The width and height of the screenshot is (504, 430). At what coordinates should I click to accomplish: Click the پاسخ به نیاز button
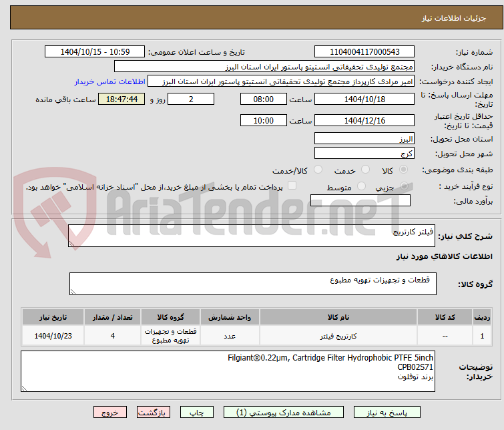tap(387, 413)
